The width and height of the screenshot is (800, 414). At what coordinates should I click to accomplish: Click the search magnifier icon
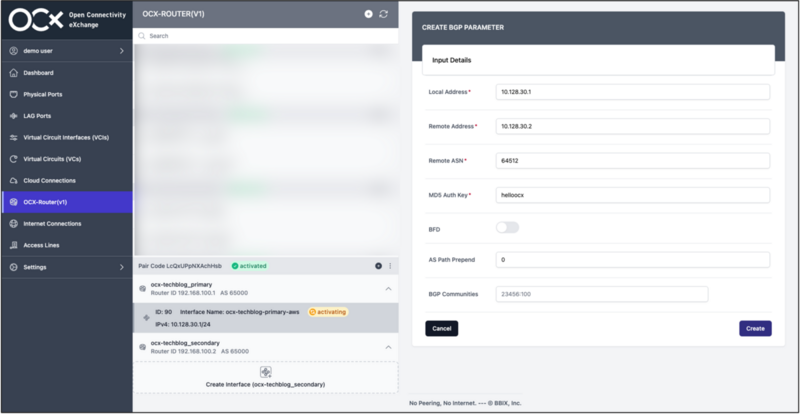(x=142, y=36)
